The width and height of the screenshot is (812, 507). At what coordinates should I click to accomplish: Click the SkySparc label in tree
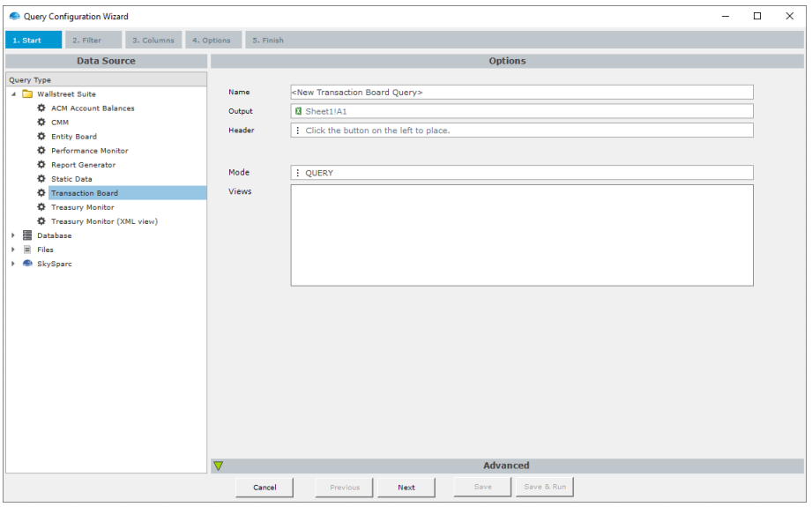(x=55, y=264)
